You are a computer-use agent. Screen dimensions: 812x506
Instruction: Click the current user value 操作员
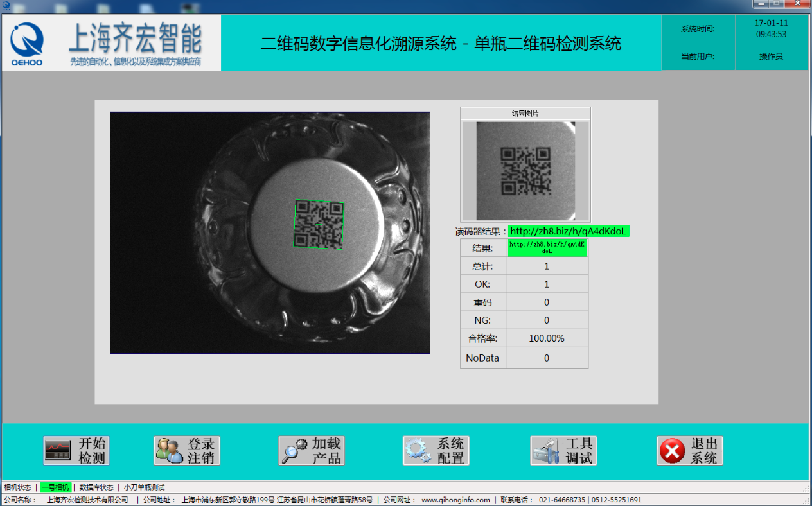tap(771, 57)
